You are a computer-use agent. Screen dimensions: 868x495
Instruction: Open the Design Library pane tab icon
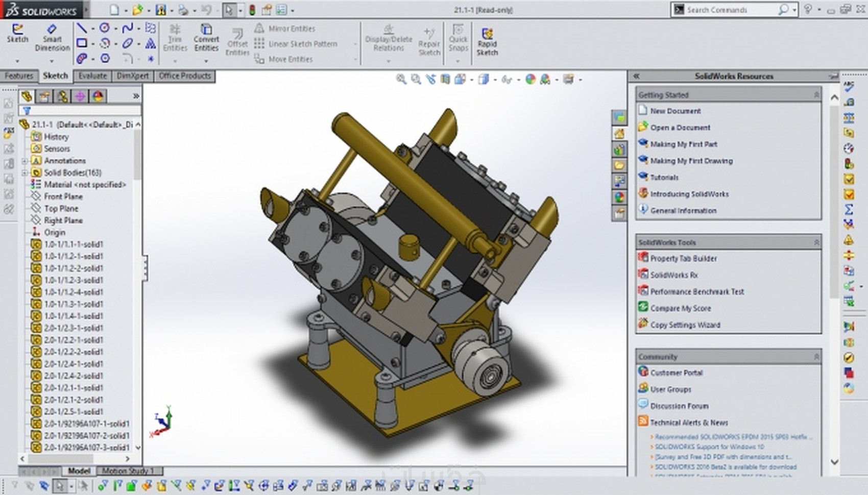(619, 150)
